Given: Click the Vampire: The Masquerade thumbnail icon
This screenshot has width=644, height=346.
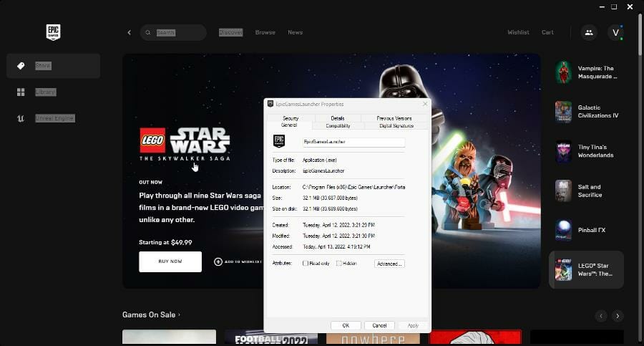Looking at the screenshot, I should coord(563,72).
